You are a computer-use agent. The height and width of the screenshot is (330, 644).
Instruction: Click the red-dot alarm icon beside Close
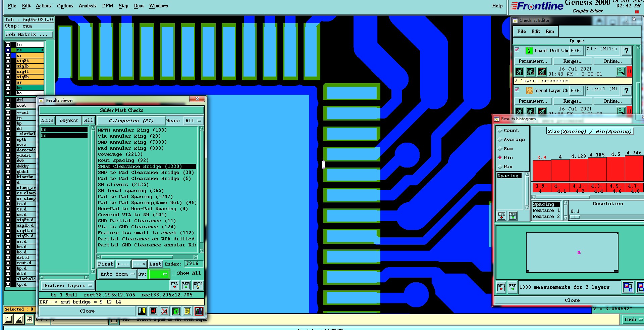pos(153,311)
